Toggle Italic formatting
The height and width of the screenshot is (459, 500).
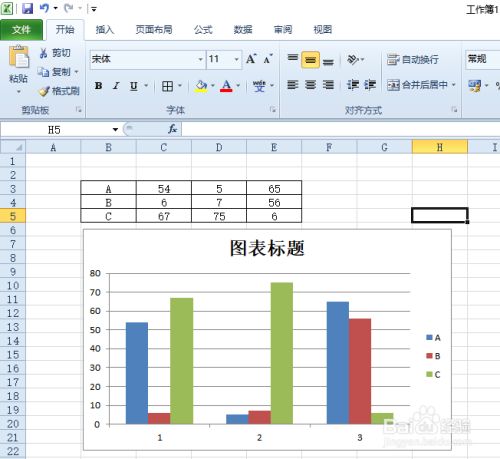[116, 86]
